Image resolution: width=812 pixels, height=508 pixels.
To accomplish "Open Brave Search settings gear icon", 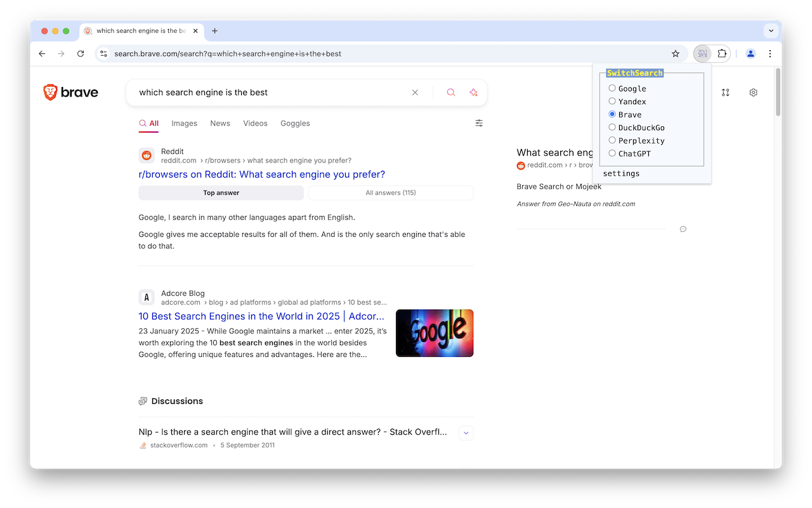I will point(753,92).
